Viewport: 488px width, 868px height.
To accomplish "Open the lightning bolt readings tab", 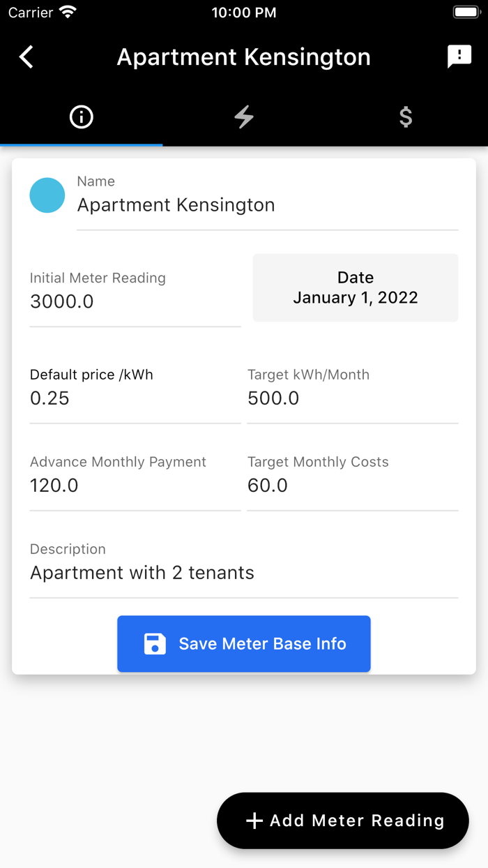I will tap(244, 117).
